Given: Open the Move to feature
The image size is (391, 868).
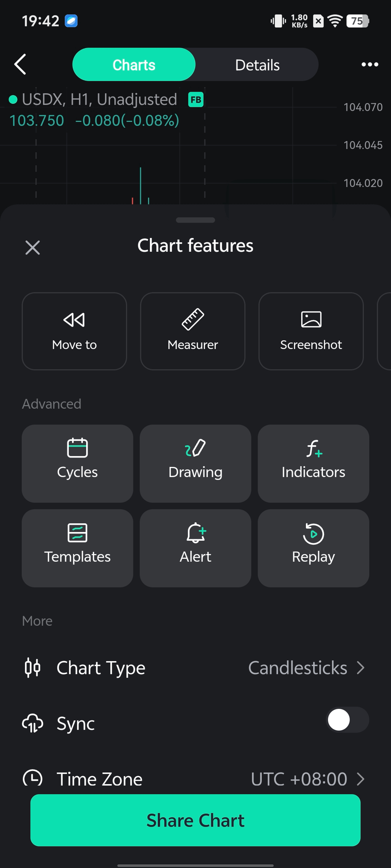Looking at the screenshot, I should (74, 331).
